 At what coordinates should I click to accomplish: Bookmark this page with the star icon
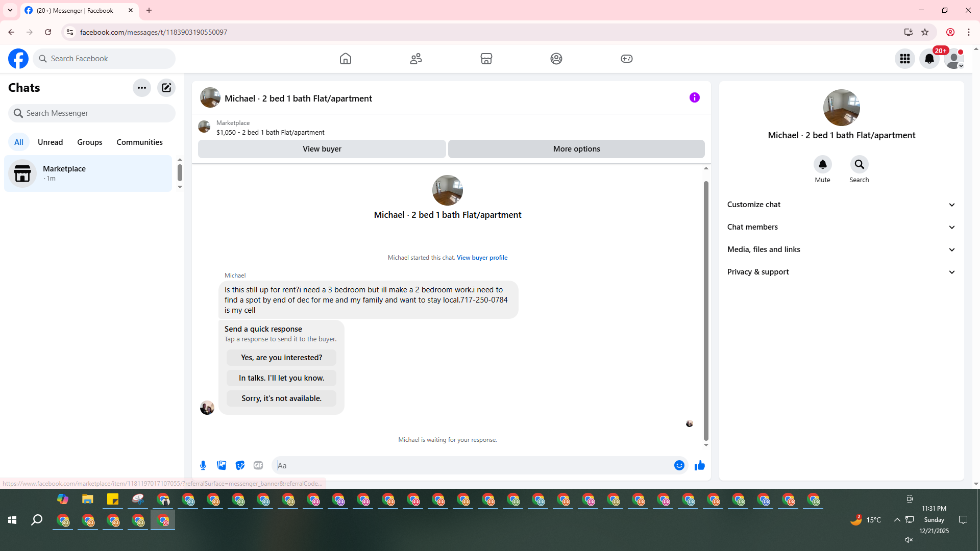click(x=925, y=32)
